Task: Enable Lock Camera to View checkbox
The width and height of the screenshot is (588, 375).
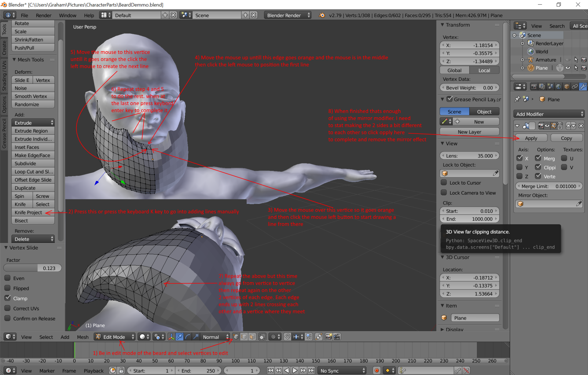Action: (444, 192)
